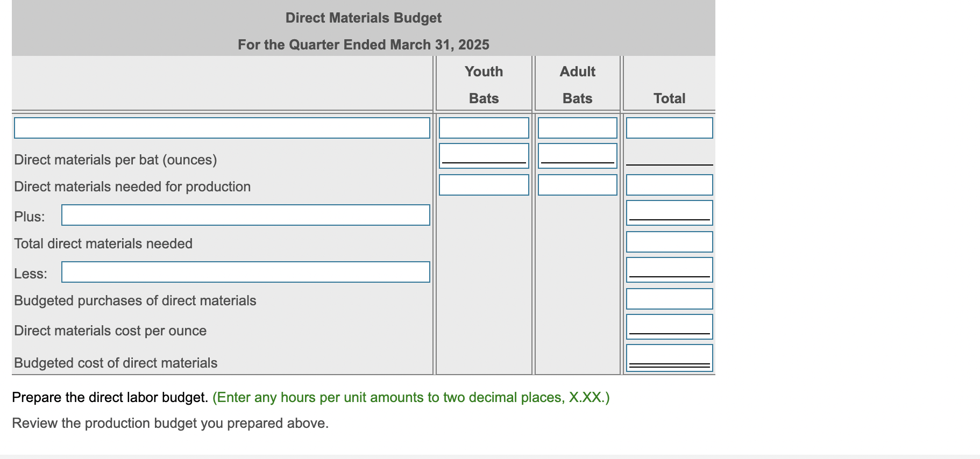
Task: Click "Prepare the direct labor budget." instruction
Action: (x=110, y=397)
